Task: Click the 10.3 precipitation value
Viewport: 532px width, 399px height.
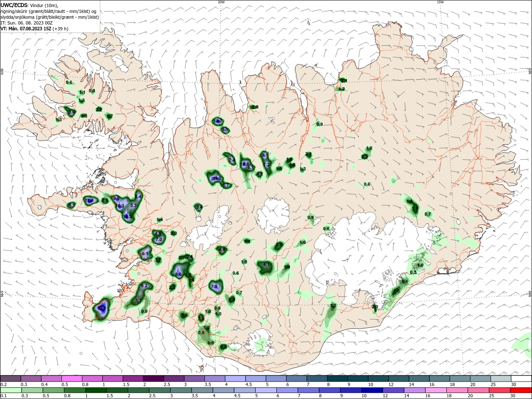Action: click(x=120, y=206)
